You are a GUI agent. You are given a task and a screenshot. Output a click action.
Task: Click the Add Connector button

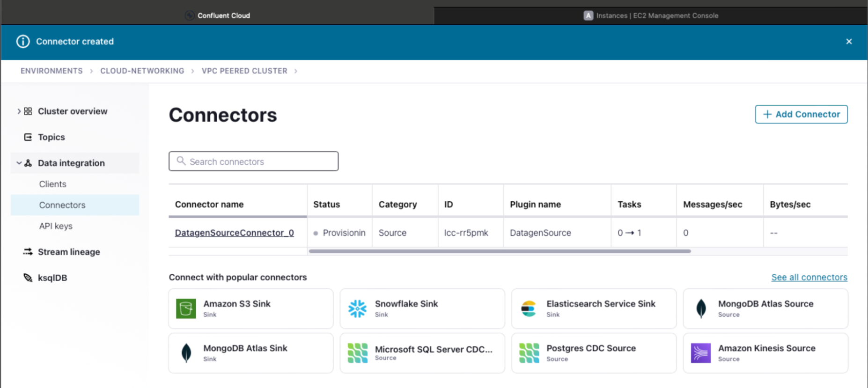tap(801, 114)
